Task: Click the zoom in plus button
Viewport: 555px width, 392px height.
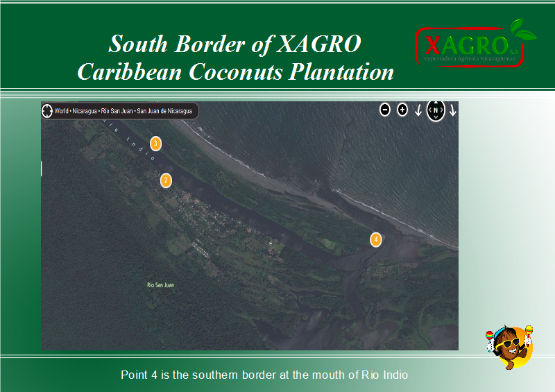Action: pyautogui.click(x=402, y=110)
